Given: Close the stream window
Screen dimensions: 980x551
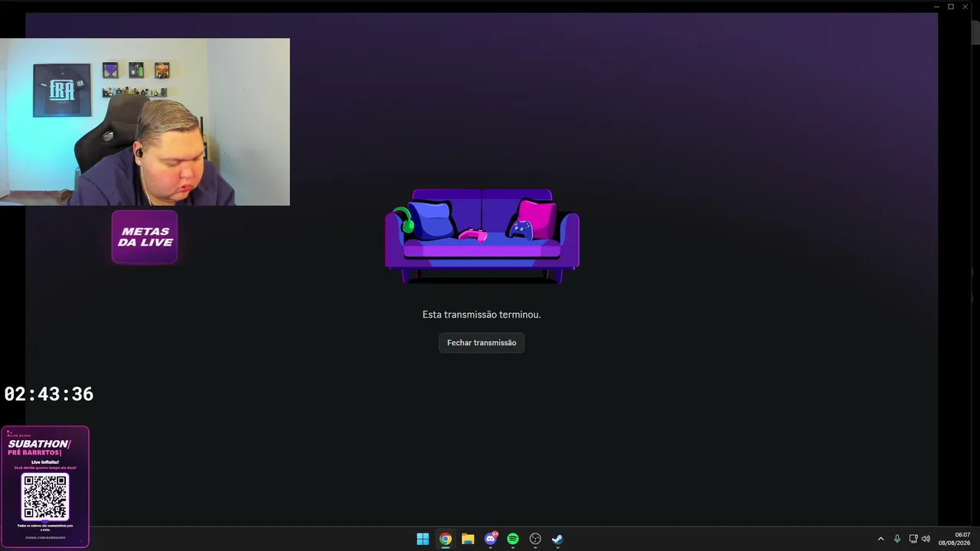Looking at the screenshot, I should pos(965,7).
